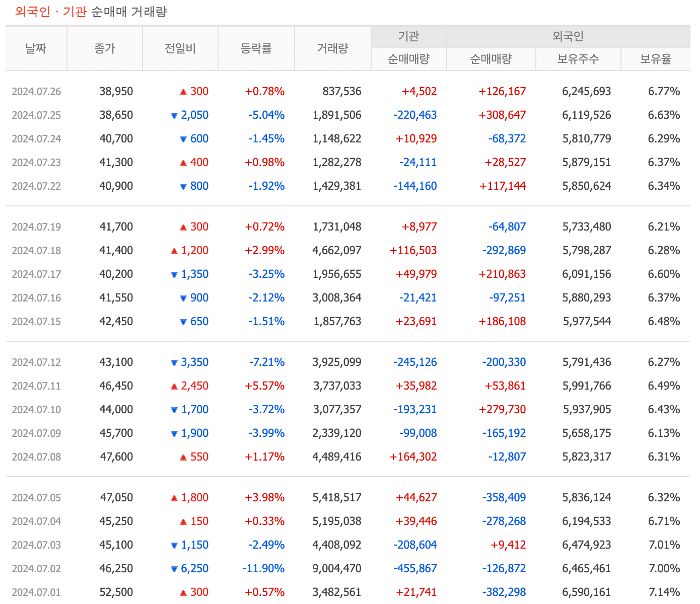Select the 등락률 column header
Viewport: 700px width, 604px height.
[x=256, y=48]
